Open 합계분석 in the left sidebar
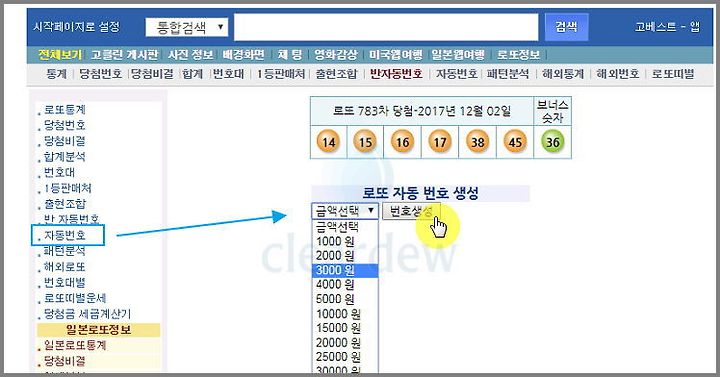 [x=65, y=157]
